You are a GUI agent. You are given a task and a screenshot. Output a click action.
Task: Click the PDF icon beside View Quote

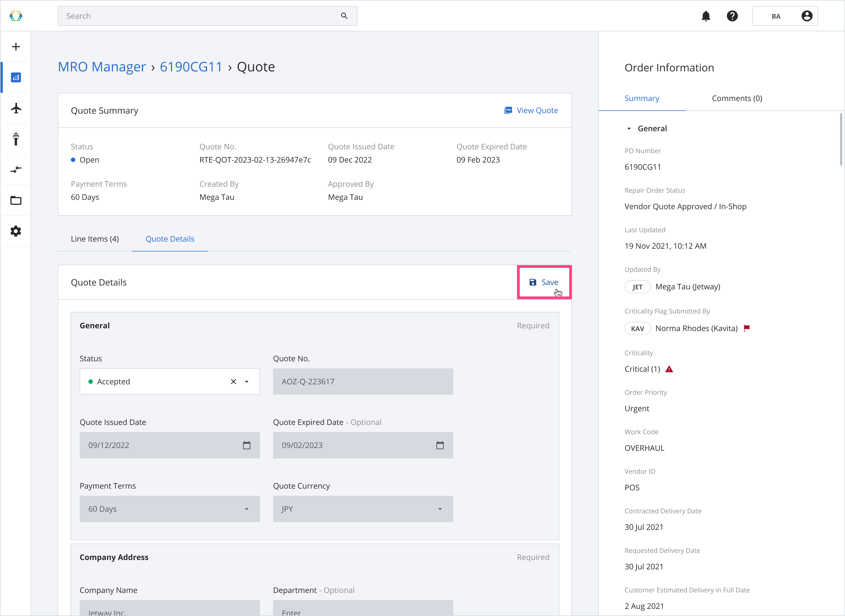point(508,110)
